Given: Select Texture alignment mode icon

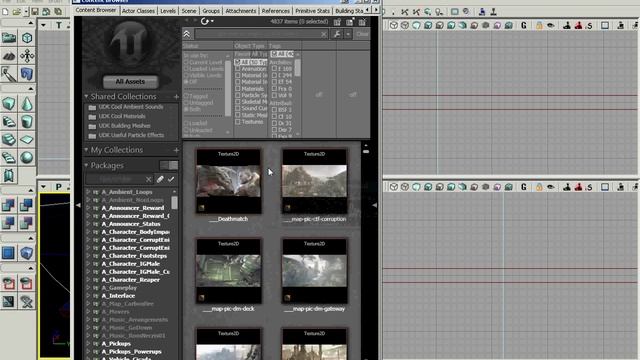Looking at the screenshot, I should [x=27, y=56].
